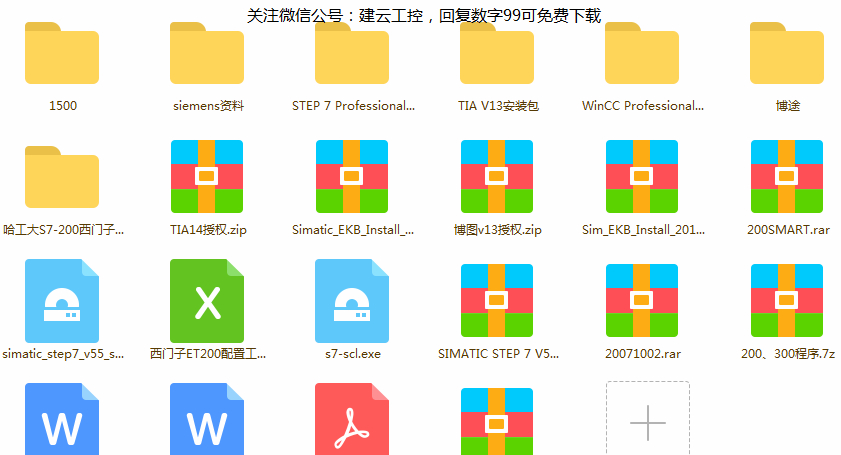The image size is (841, 455).
Task: Click the file name 20071002.rar
Action: click(643, 354)
